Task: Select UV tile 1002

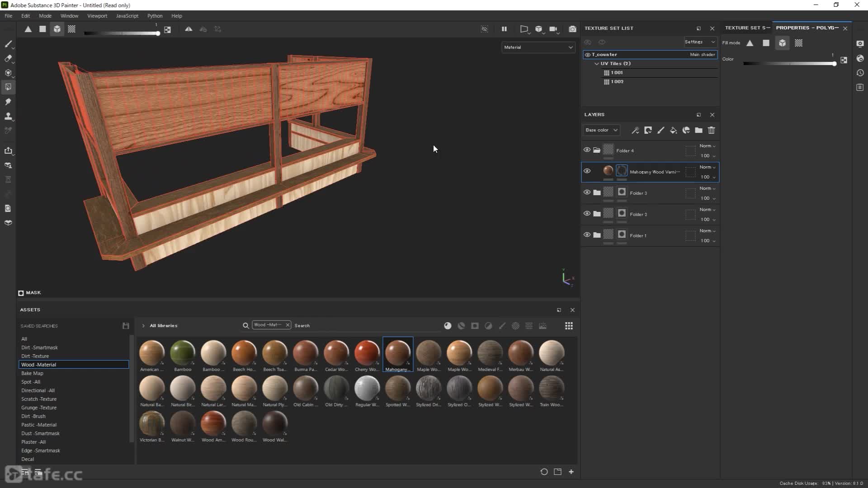Action: pos(617,82)
